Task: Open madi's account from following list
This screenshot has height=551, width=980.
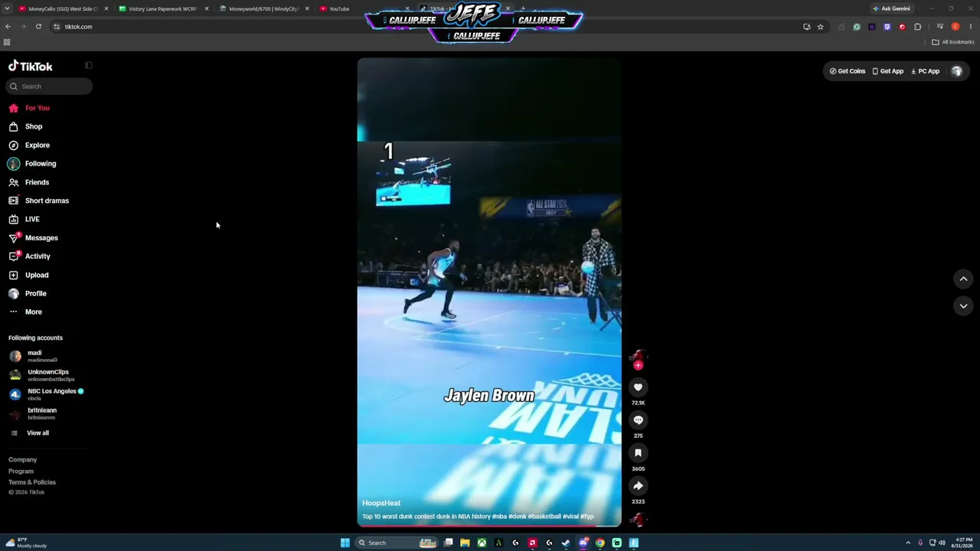Action: coord(34,356)
